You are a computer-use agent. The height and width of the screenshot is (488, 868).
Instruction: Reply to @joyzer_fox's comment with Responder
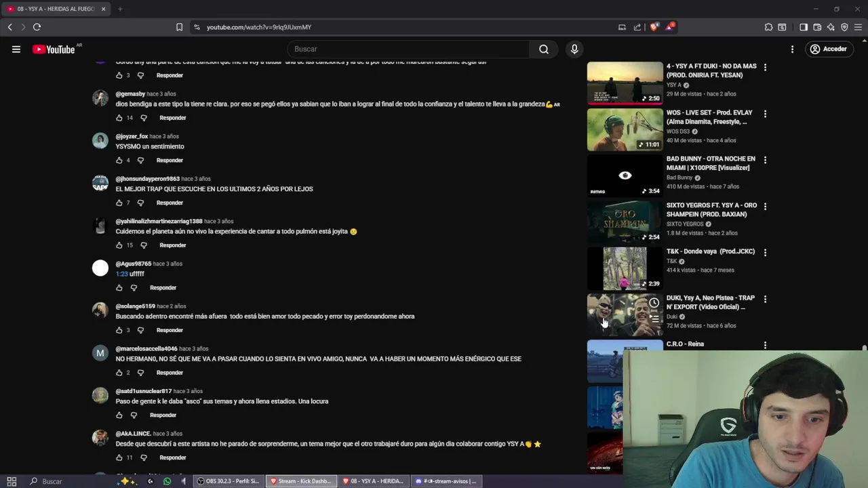pyautogui.click(x=170, y=161)
